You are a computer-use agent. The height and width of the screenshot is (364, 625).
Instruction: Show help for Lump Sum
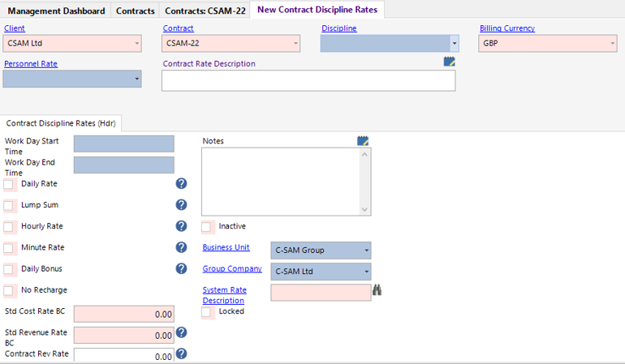point(181,205)
